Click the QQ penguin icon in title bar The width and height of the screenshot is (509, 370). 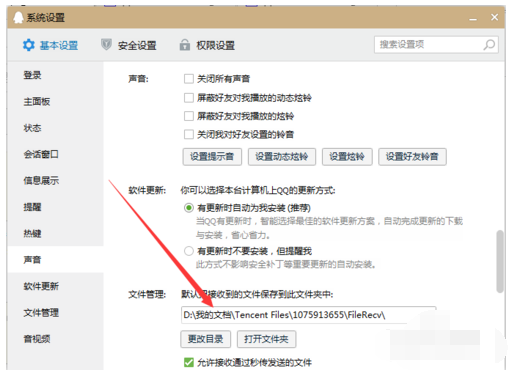tap(19, 17)
